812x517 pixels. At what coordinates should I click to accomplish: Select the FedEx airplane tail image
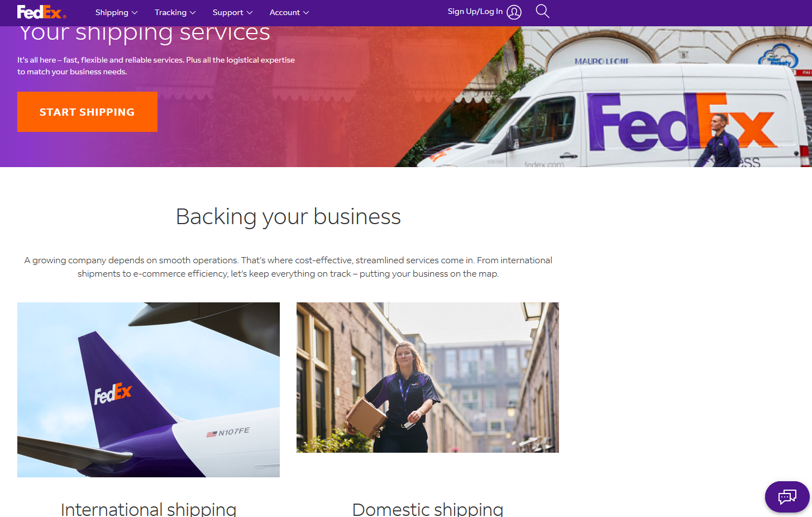149,390
